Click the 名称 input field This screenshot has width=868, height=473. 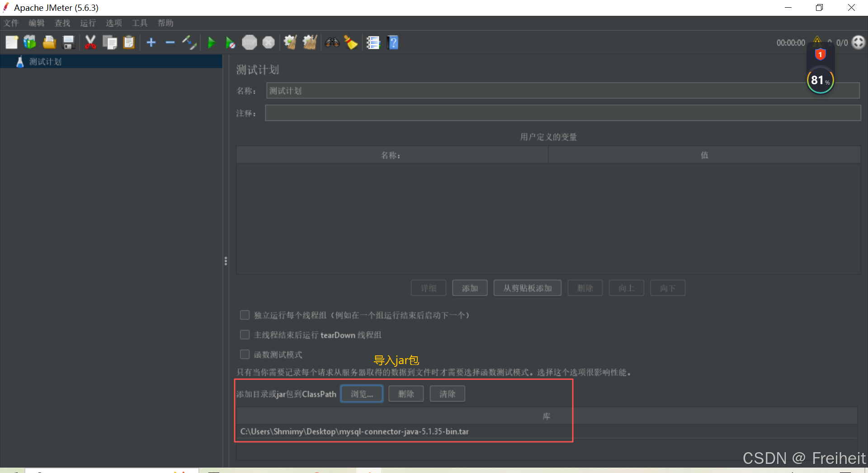tap(563, 90)
